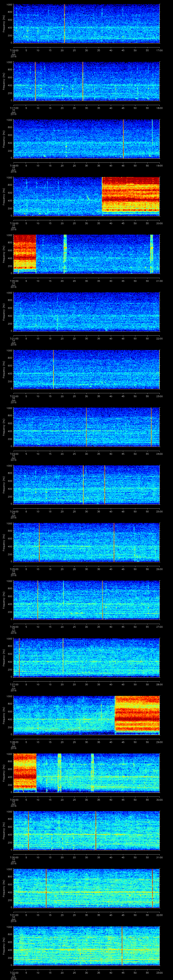Click the "18:00" end time label

click(x=159, y=108)
